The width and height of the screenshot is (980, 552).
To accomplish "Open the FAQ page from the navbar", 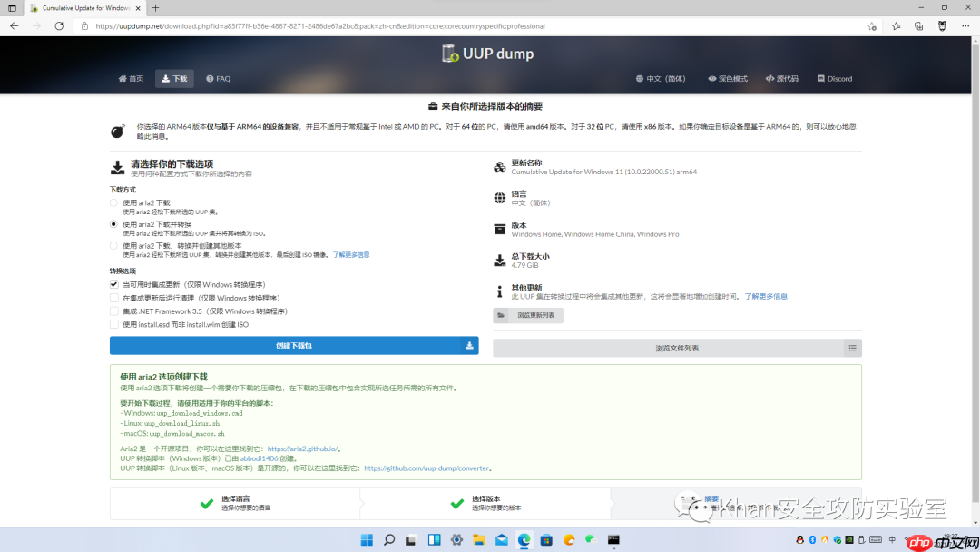I will pyautogui.click(x=218, y=78).
